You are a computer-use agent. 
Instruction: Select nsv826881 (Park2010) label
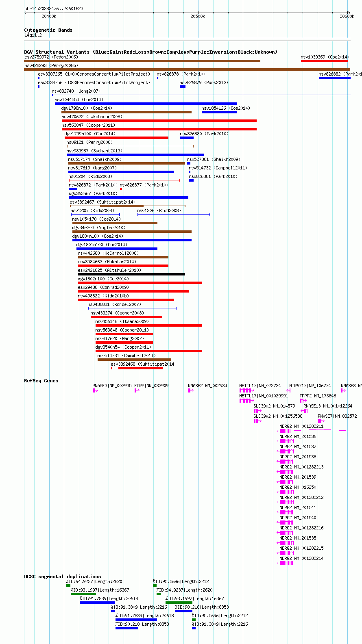[x=213, y=176]
